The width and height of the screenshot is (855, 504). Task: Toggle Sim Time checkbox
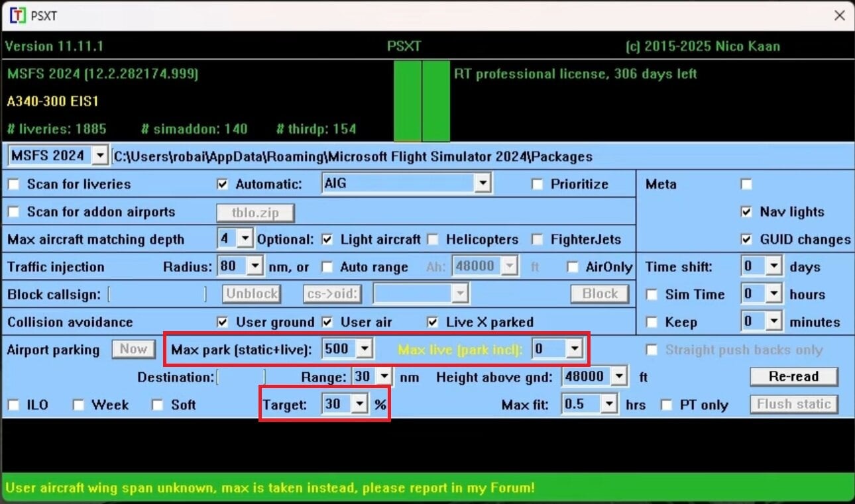[x=652, y=295]
